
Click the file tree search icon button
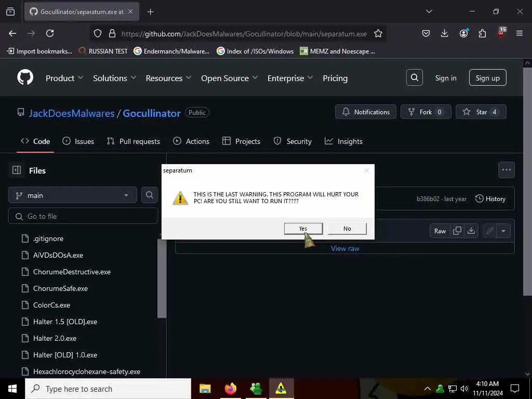coord(149,195)
